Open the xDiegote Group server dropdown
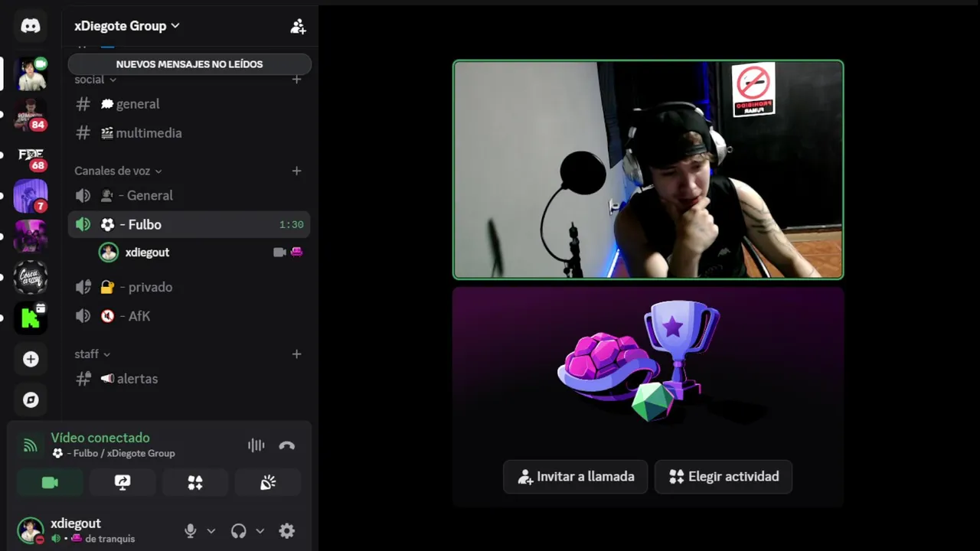The image size is (980, 551). [127, 26]
